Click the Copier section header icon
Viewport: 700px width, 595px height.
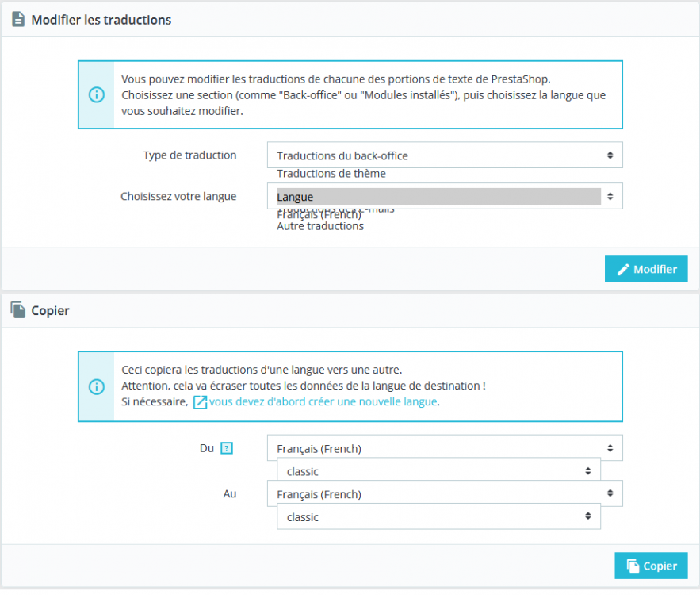pos(18,310)
